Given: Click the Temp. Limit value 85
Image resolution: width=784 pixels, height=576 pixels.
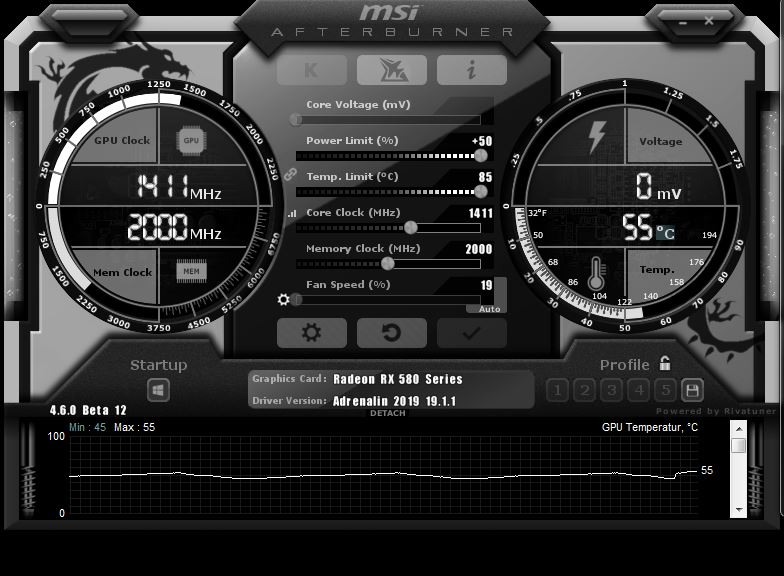Looking at the screenshot, I should 485,178.
